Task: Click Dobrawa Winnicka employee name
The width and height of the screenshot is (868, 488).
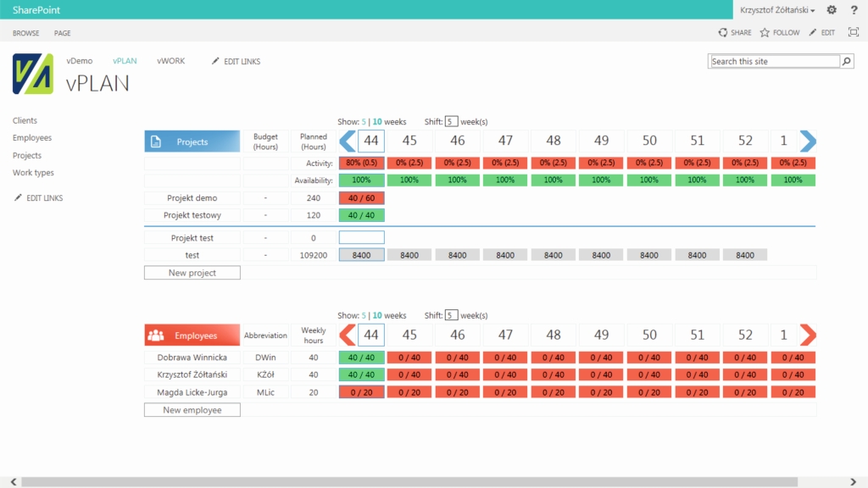Action: pos(192,358)
